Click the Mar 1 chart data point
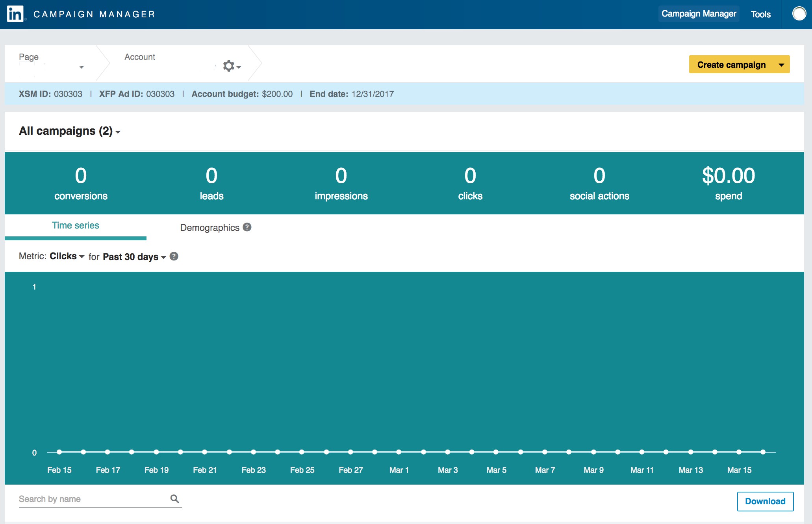The height and width of the screenshot is (524, 812). [399, 452]
